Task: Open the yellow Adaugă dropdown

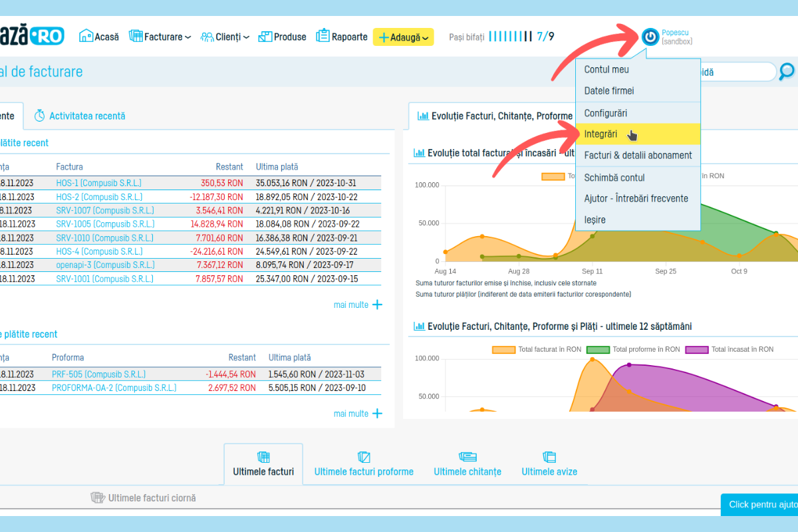Action: point(403,37)
